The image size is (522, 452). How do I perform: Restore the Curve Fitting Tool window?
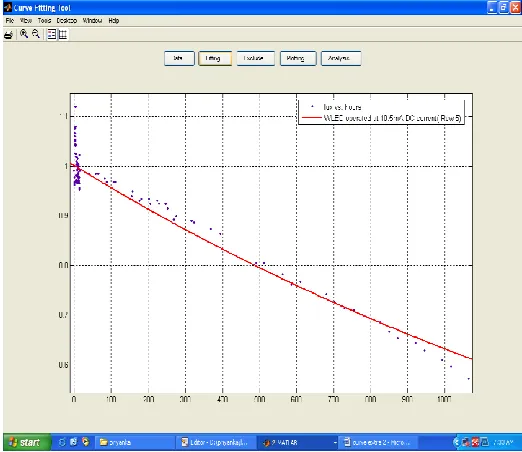point(503,7)
